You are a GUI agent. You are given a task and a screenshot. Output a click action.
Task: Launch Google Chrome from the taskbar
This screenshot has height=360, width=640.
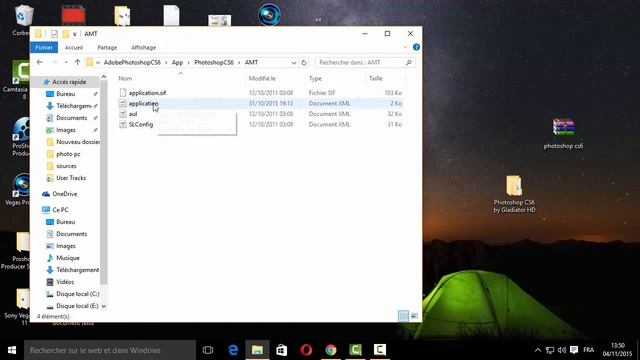pos(331,350)
